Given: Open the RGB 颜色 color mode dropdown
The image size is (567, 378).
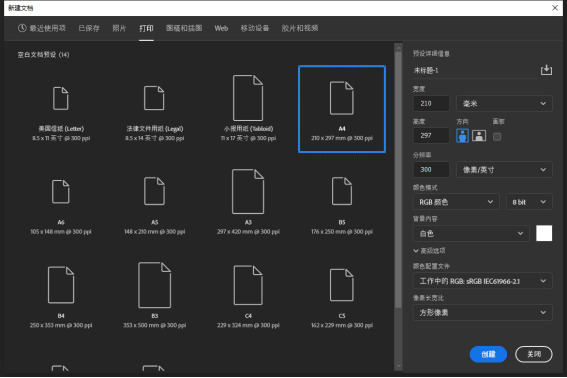Looking at the screenshot, I should (456, 202).
